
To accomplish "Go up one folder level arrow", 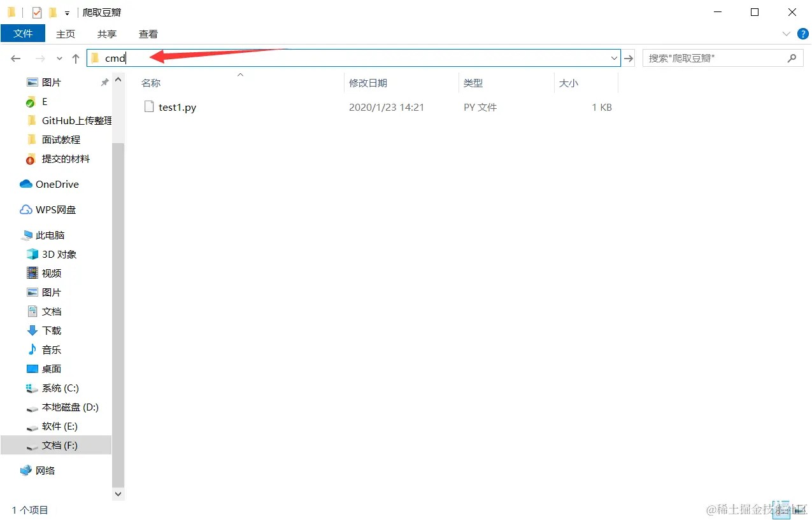I will [76, 59].
